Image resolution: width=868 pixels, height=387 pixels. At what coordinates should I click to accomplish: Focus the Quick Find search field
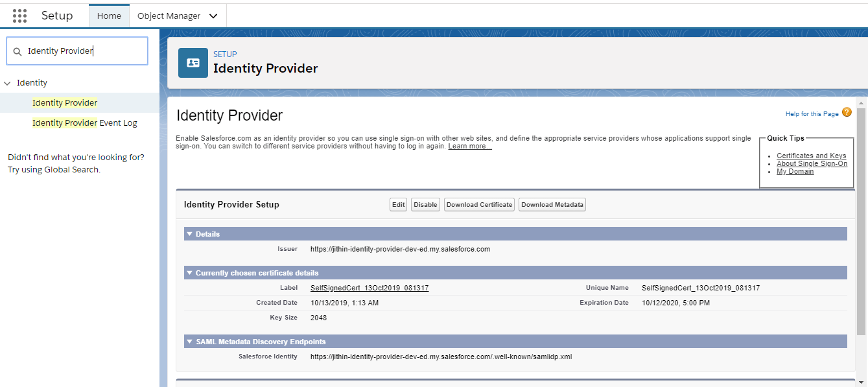[x=77, y=51]
